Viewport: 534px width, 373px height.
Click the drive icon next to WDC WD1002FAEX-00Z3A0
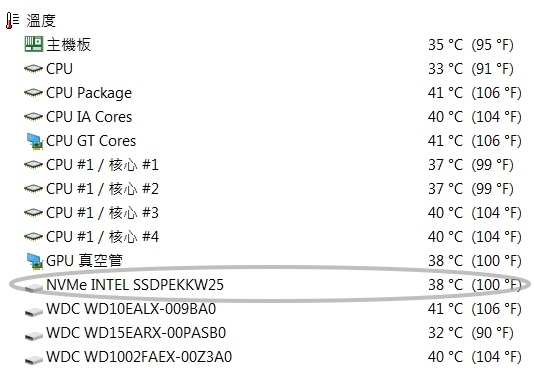click(x=34, y=360)
